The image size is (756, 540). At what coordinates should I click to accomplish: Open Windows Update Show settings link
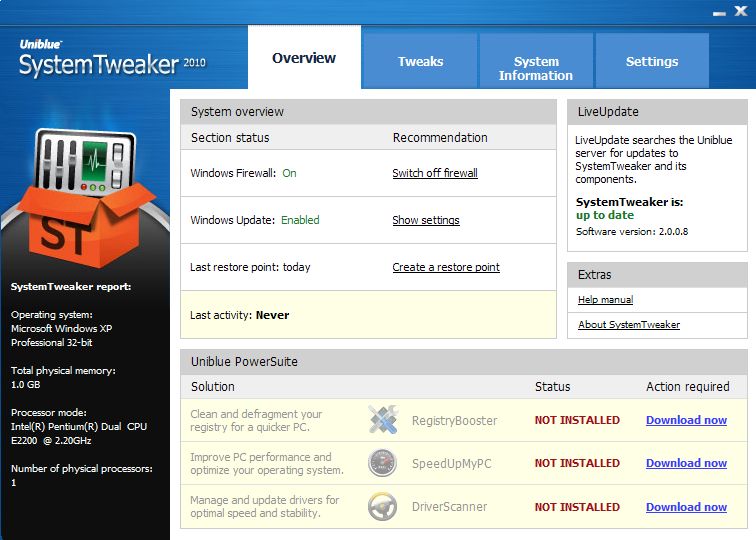click(x=426, y=220)
